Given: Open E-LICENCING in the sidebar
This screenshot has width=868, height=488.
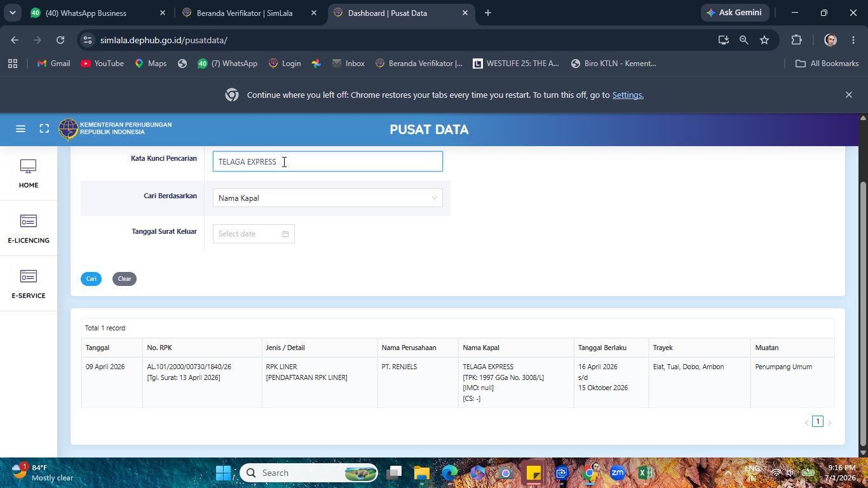Looking at the screenshot, I should coord(28,229).
